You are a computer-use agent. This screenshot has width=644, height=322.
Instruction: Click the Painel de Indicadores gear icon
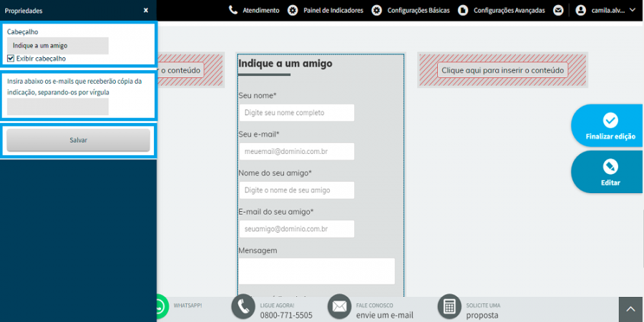click(293, 10)
